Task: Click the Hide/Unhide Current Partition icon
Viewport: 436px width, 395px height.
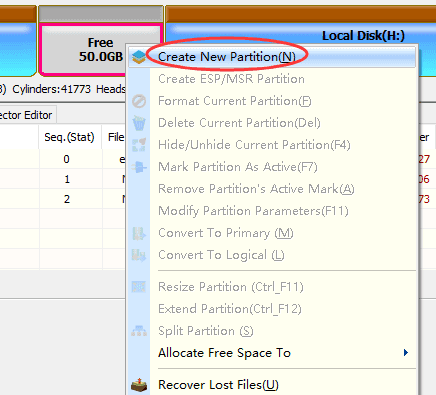Action: point(139,145)
